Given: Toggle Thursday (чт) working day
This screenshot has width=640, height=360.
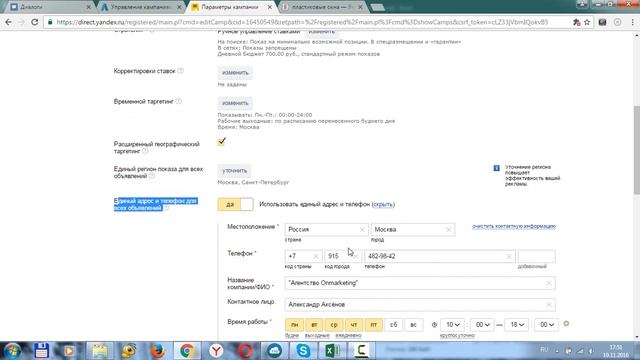Looking at the screenshot, I should (x=353, y=325).
